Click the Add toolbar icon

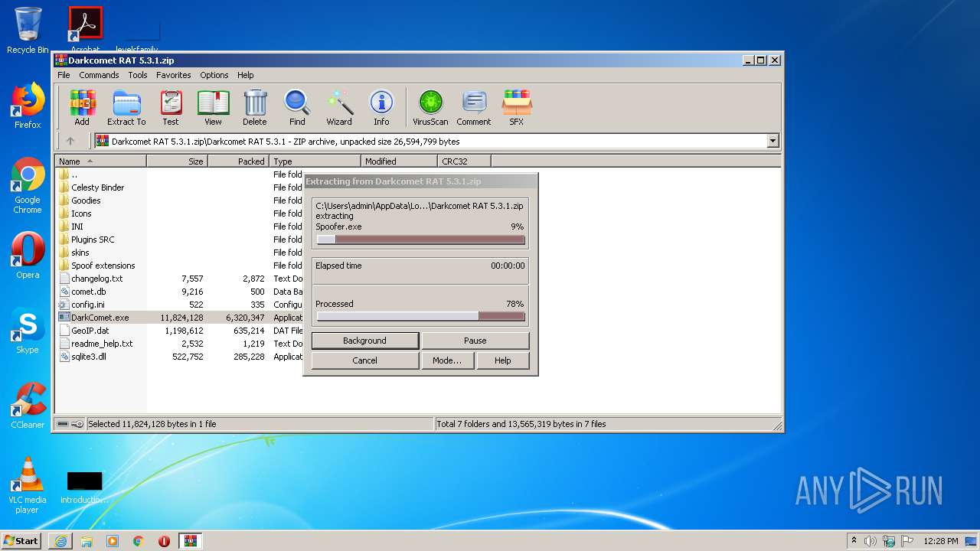[82, 108]
